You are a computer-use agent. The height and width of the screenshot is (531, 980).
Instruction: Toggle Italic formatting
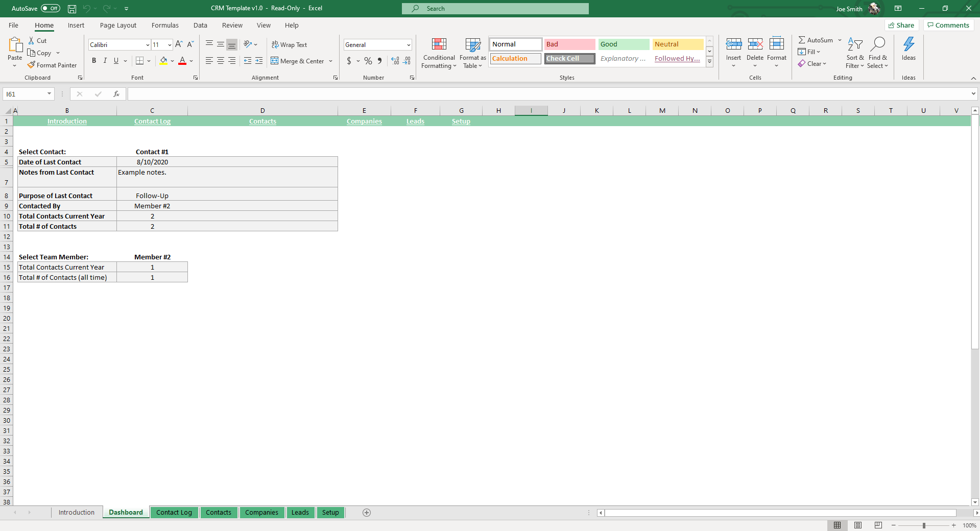105,61
